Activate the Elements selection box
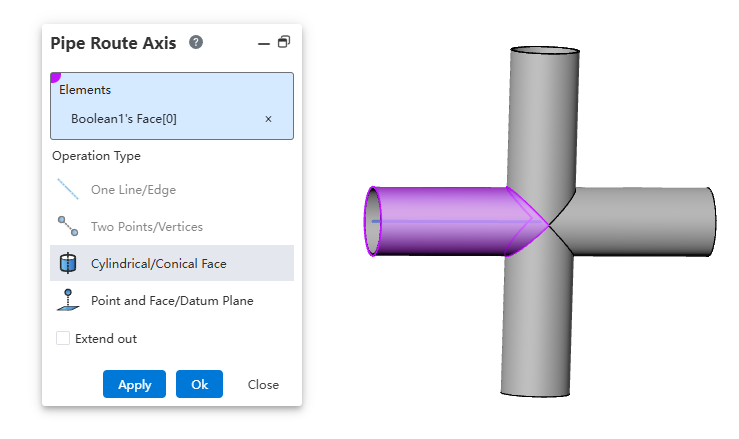739x439 pixels. tap(171, 90)
